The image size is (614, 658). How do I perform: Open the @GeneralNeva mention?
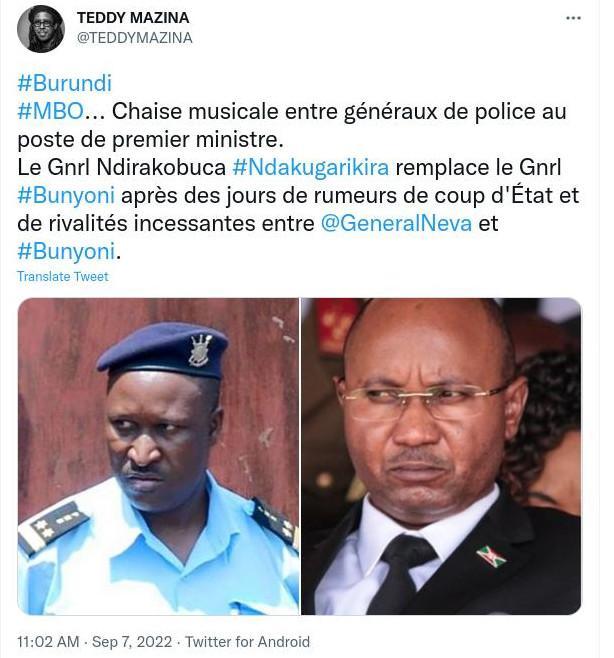click(396, 223)
